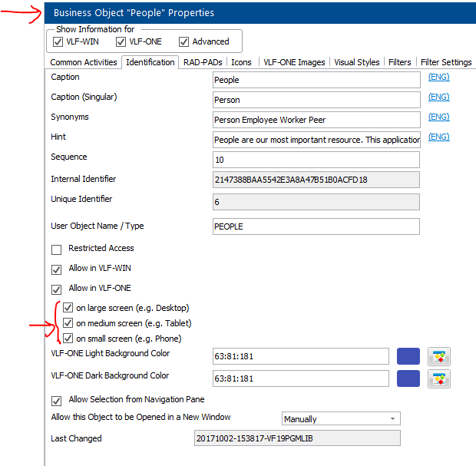Disable Allow Selection from Navigation Pane
The width and height of the screenshot is (476, 466).
(56, 401)
